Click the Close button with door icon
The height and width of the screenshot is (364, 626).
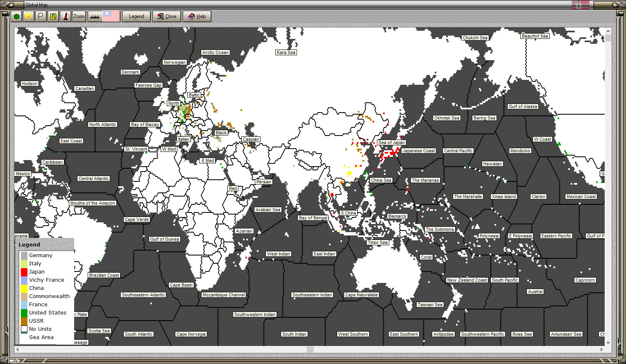point(167,16)
